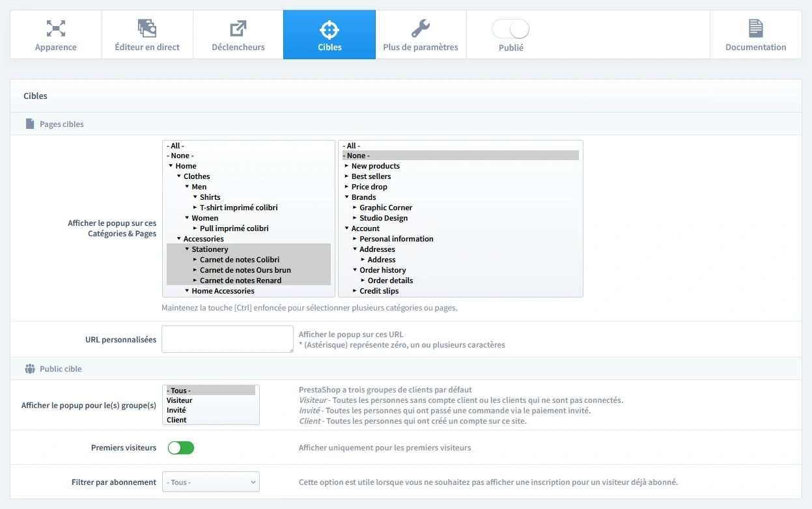812x509 pixels.
Task: Click the Déclencheurs export icon
Action: tap(238, 29)
